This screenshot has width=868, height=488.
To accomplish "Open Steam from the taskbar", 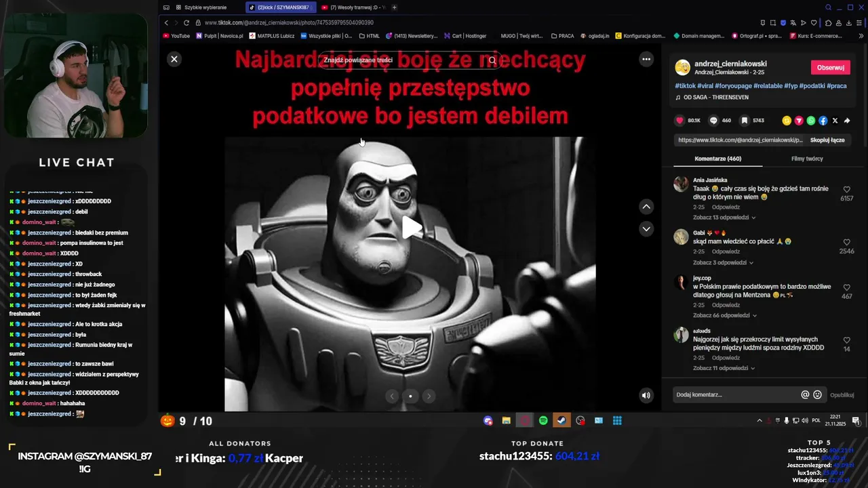I will click(x=561, y=421).
